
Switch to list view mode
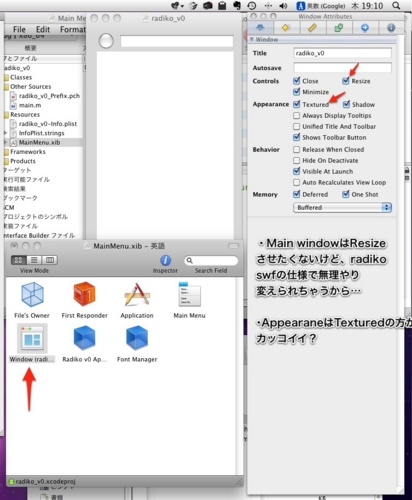pos(34,260)
